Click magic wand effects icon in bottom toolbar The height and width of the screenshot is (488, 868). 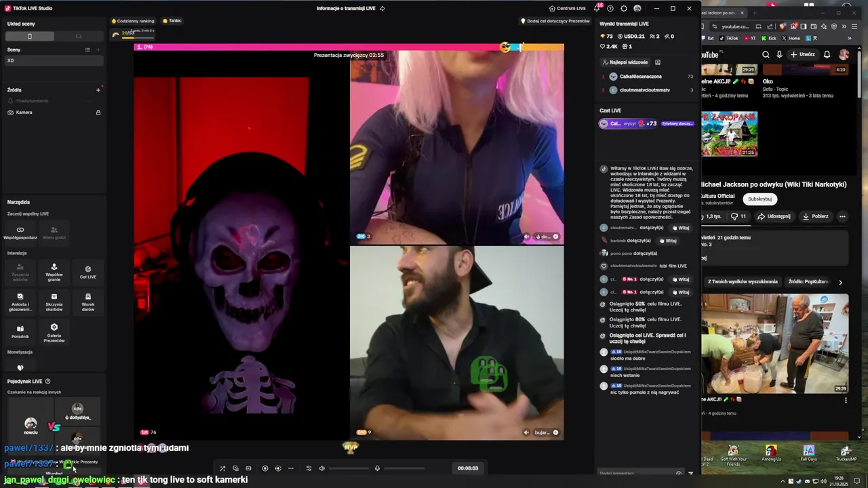click(222, 468)
